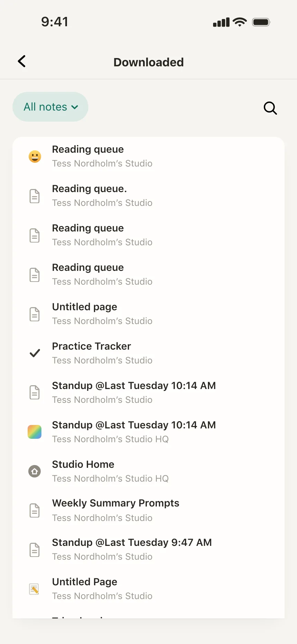
Task: Tap the home icon beside Studio Home
Action: (x=35, y=471)
